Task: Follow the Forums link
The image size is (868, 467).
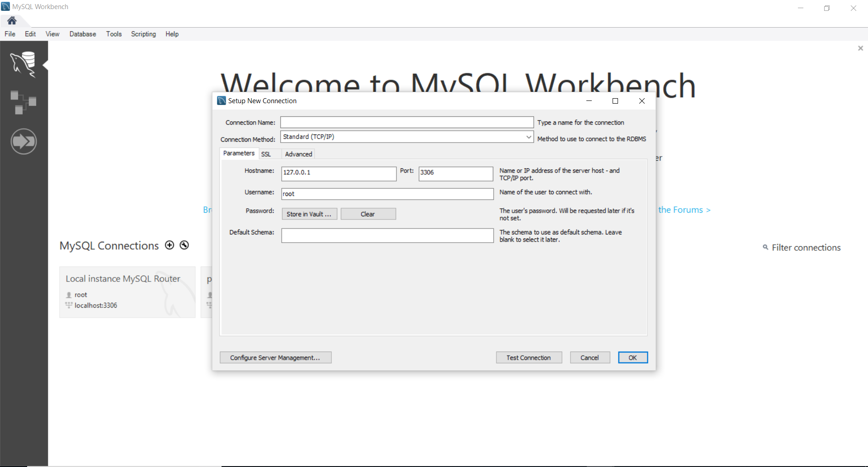Action: [684, 210]
